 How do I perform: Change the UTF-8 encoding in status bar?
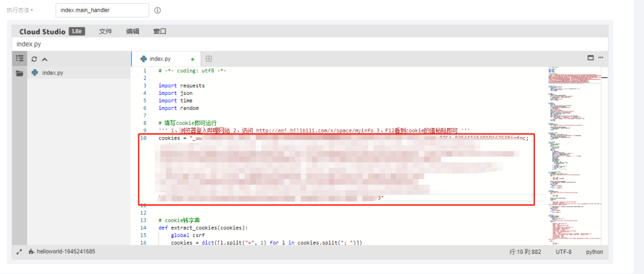[x=563, y=252]
